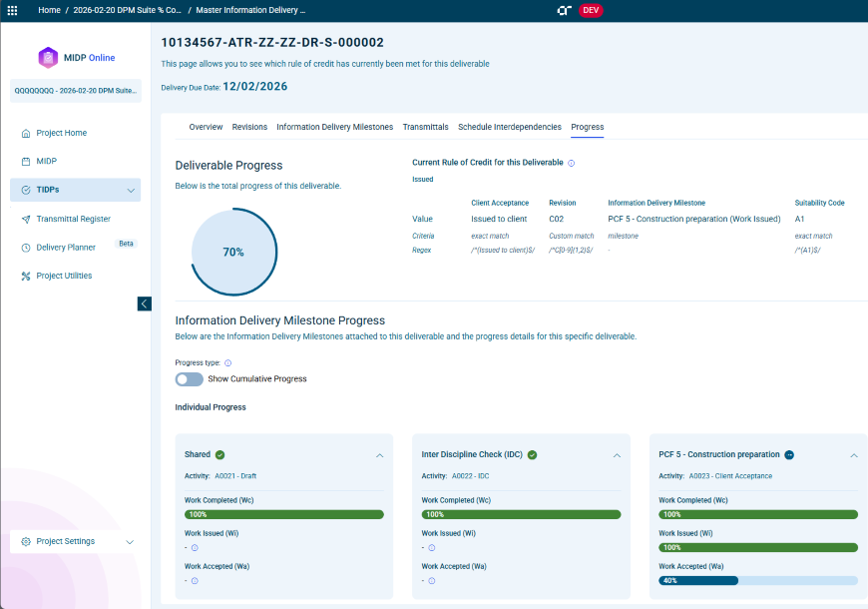Screen dimensions: 868x609
Task: Collapse the Inter Discipline Check card
Action: pyautogui.click(x=617, y=455)
